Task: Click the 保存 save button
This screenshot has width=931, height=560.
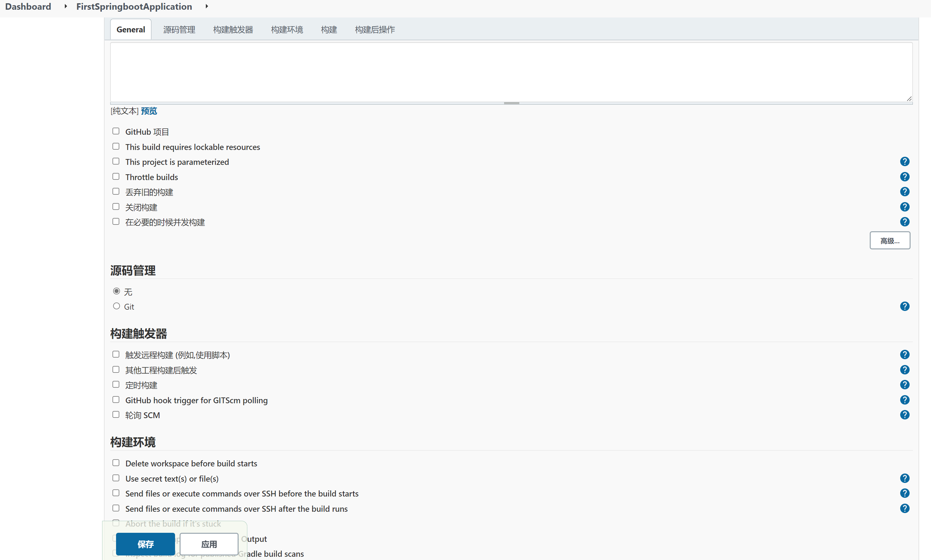Action: coord(146,544)
